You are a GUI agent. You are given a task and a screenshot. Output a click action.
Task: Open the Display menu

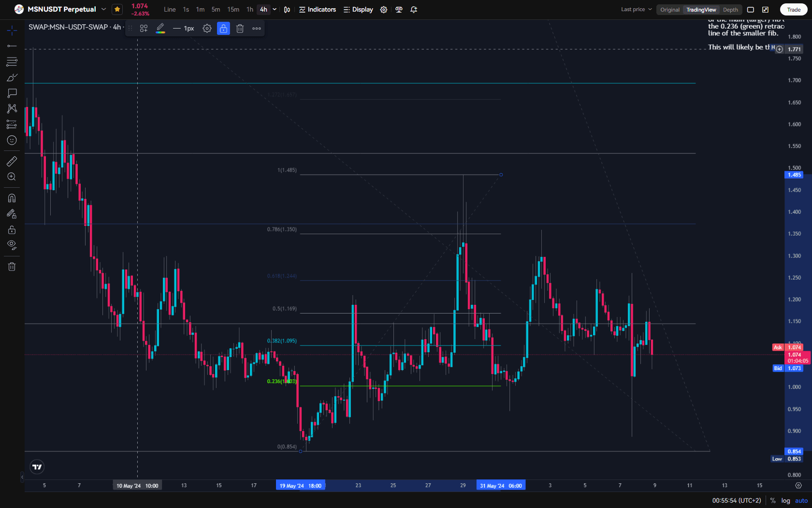click(358, 10)
